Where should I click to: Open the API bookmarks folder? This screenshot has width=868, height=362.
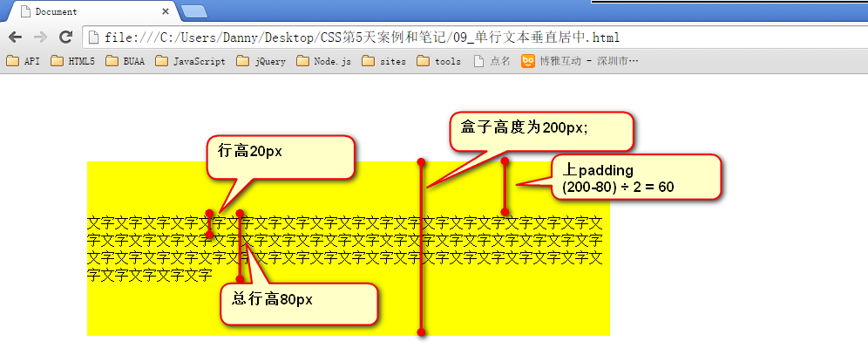click(x=24, y=62)
